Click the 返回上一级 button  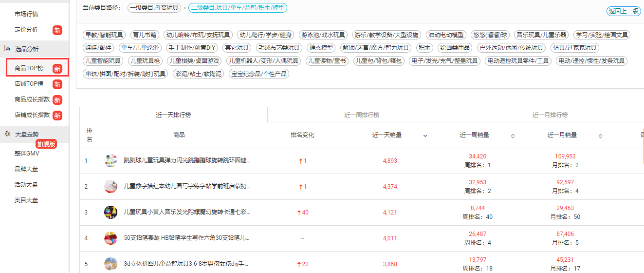point(624,11)
